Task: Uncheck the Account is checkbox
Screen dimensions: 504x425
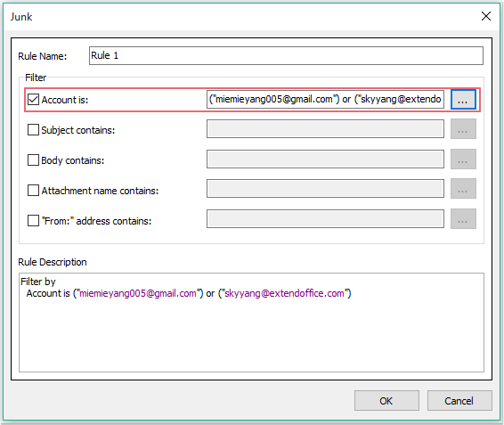Action: [x=33, y=100]
